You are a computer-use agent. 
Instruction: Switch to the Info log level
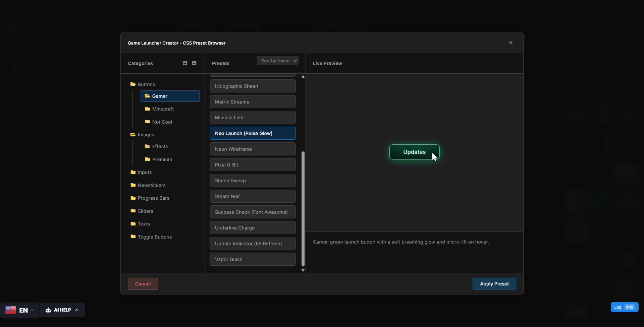[x=630, y=307]
